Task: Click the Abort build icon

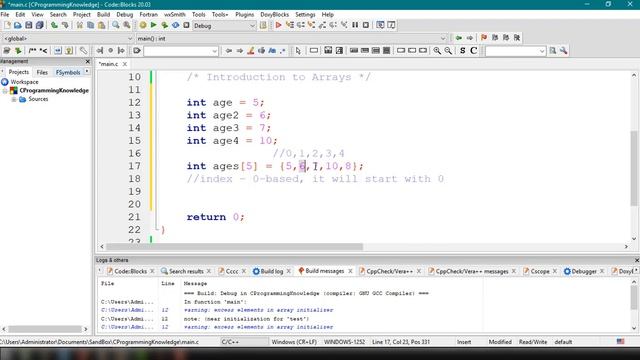Action: (x=186, y=25)
